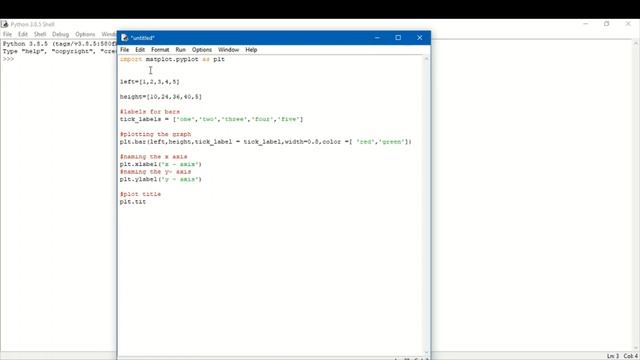The height and width of the screenshot is (360, 640).
Task: Click the 'Col: 4' status bar indicator
Action: click(x=631, y=356)
